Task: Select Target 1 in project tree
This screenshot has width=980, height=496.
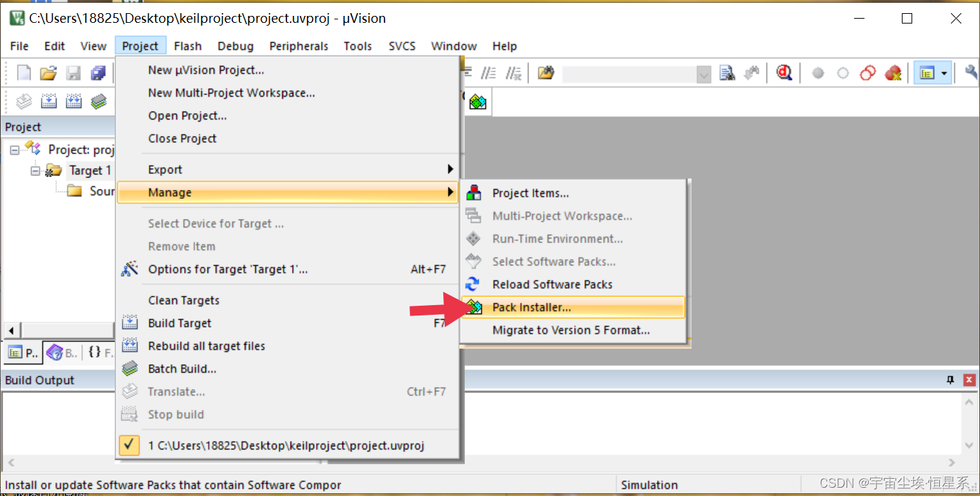Action: click(90, 170)
